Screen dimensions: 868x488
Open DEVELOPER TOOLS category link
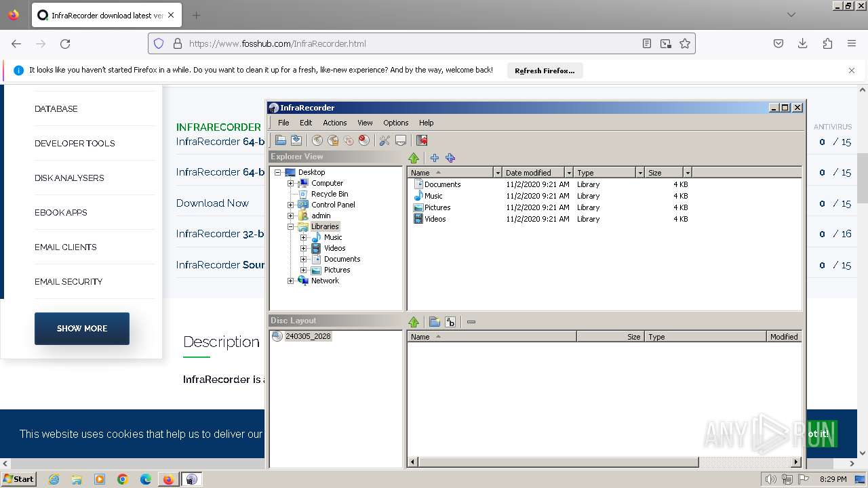[x=75, y=143]
